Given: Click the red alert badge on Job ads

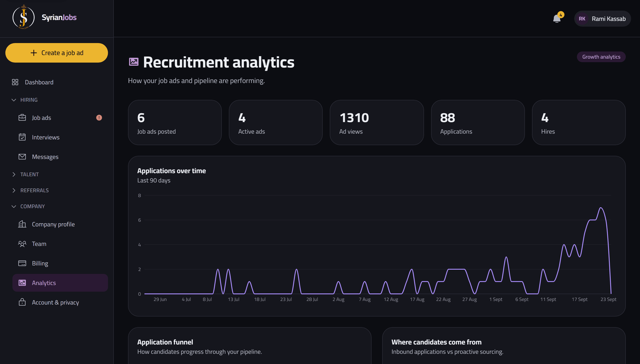Looking at the screenshot, I should click(x=99, y=117).
